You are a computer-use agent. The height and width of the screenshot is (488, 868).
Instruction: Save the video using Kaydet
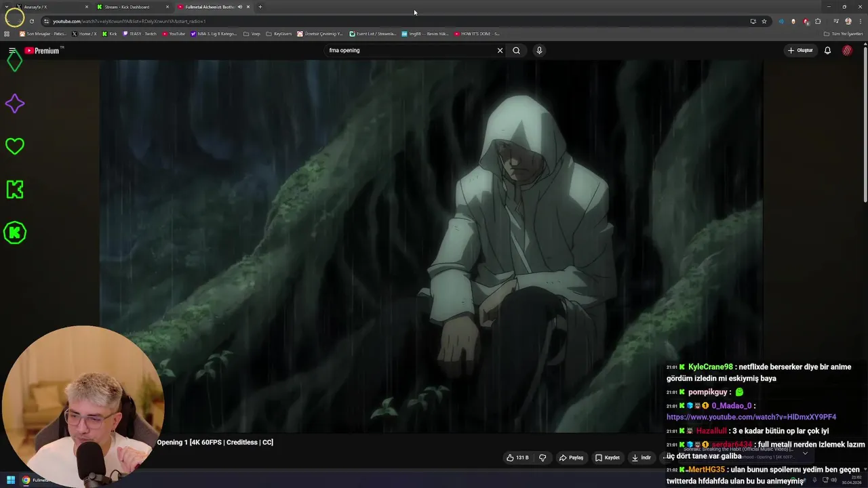pyautogui.click(x=608, y=457)
